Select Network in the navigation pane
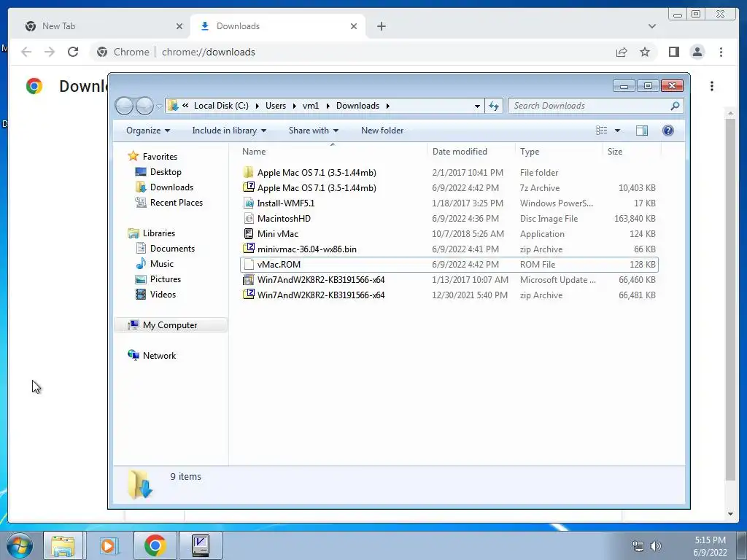747x560 pixels. coord(159,356)
